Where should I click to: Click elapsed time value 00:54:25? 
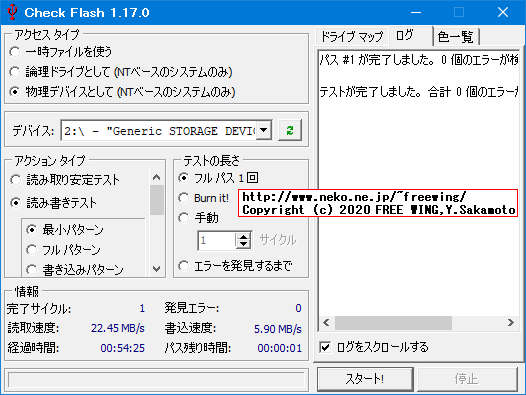pos(123,348)
